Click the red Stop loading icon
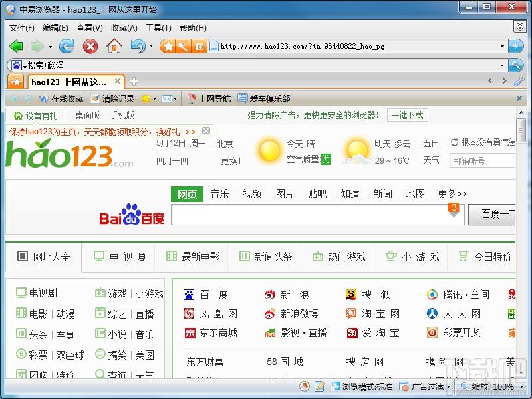 90,46
